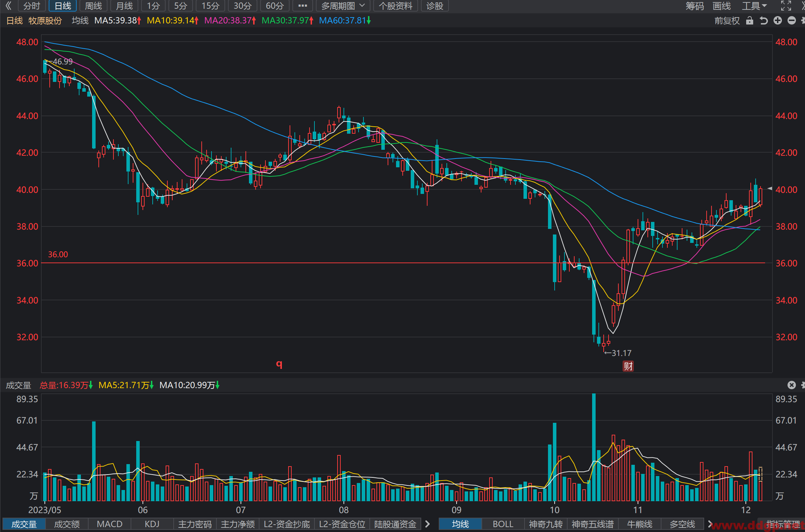Toggle 筹码 chip distribution panel
This screenshot has width=805, height=532.
coord(695,6)
